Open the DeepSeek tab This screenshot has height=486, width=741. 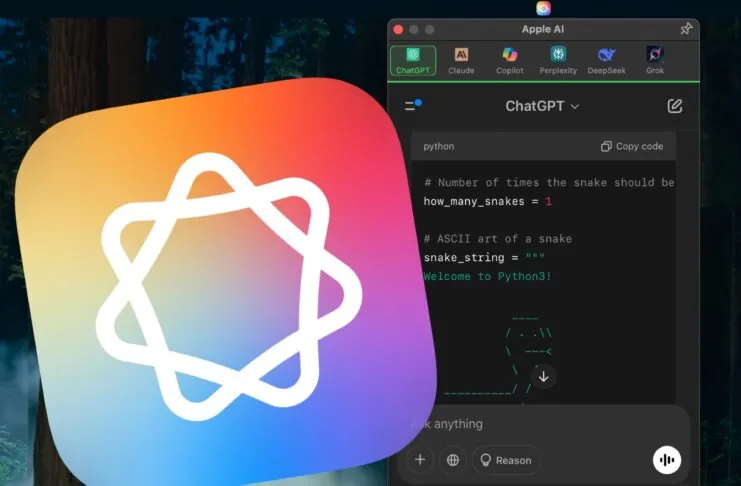(606, 61)
